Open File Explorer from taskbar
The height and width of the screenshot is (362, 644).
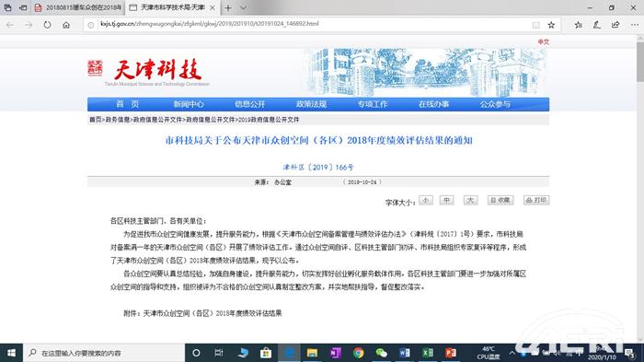tap(312, 353)
